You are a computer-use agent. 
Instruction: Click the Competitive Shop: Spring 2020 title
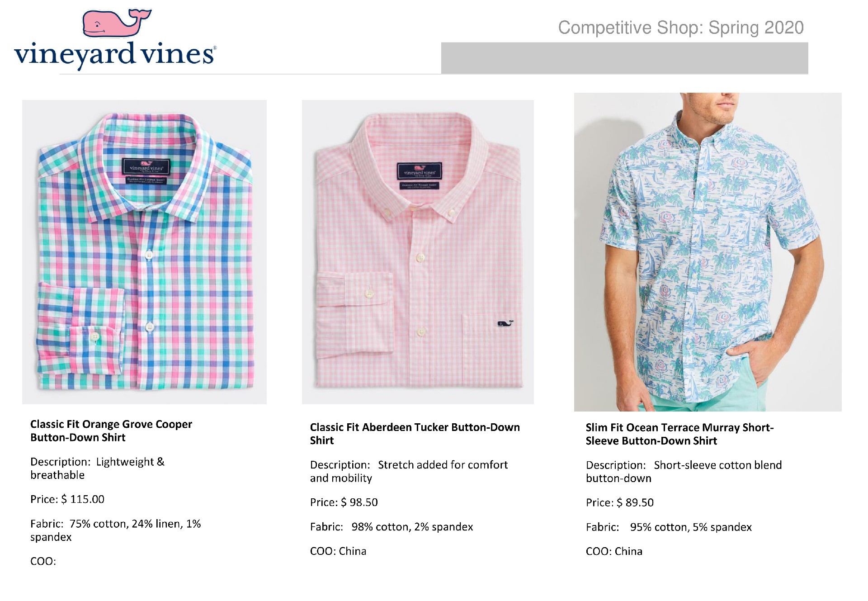[x=680, y=28]
